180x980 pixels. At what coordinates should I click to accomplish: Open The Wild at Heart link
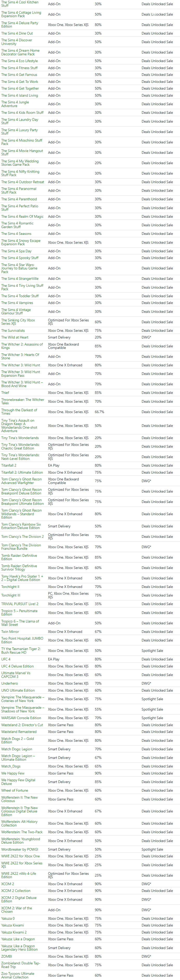[15, 337]
